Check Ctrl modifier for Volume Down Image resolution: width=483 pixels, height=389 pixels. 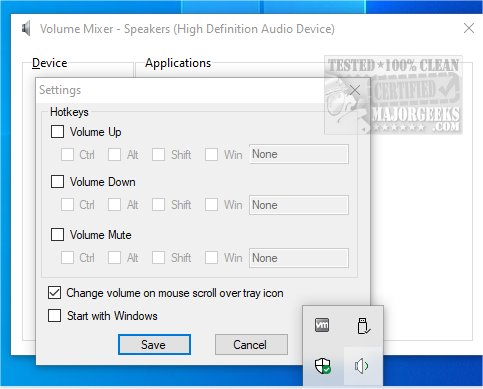(67, 205)
